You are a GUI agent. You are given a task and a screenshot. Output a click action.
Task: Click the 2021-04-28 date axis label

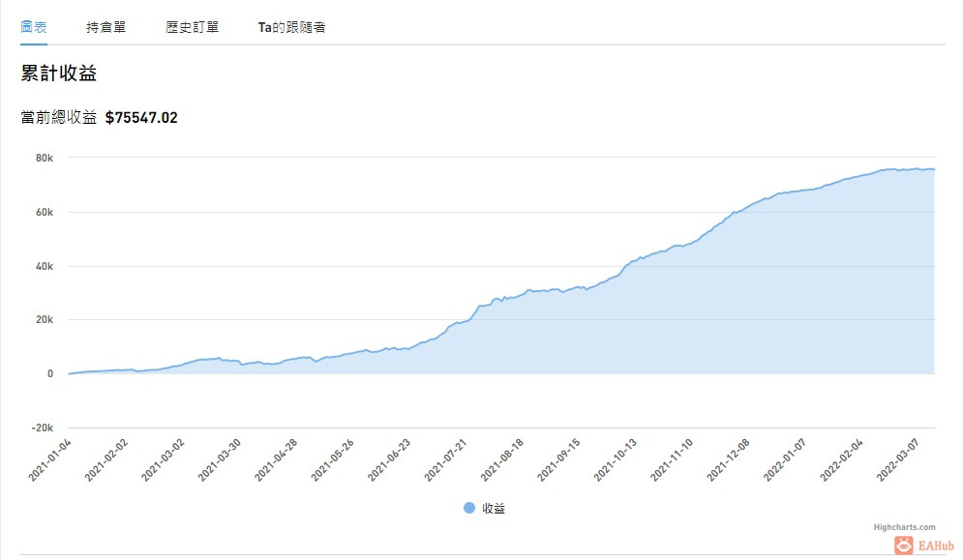[276, 460]
